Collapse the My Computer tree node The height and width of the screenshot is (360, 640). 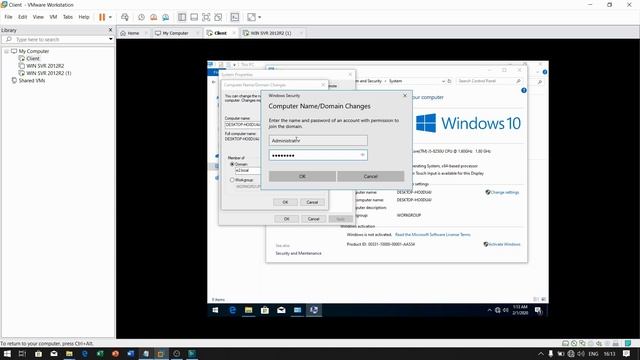pyautogui.click(x=7, y=51)
